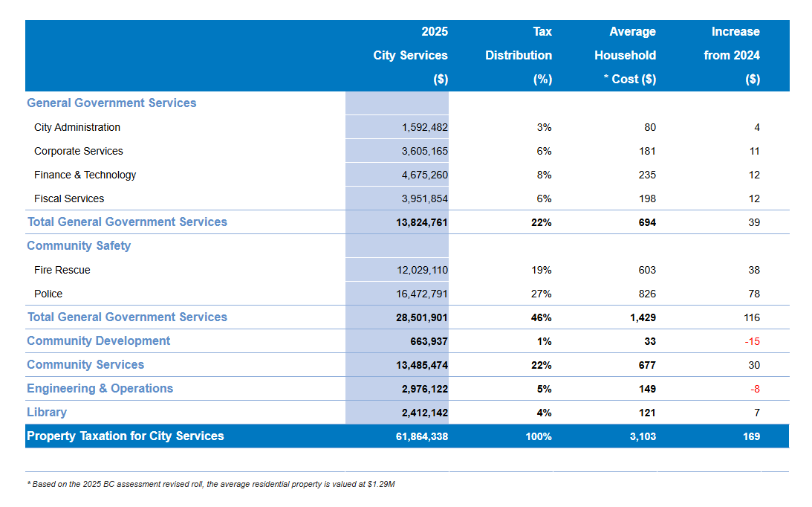The image size is (812, 507).
Task: Select the grand total 61,864,338
Action: (x=422, y=437)
